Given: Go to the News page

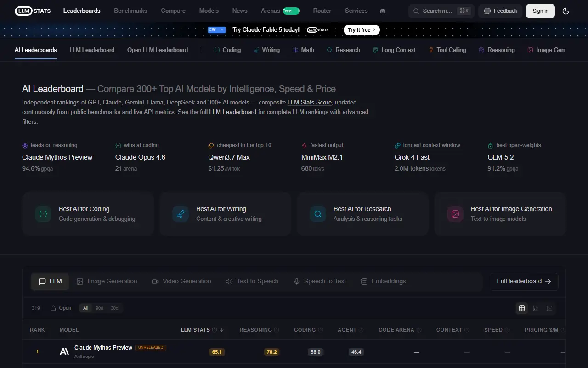Looking at the screenshot, I should [240, 11].
